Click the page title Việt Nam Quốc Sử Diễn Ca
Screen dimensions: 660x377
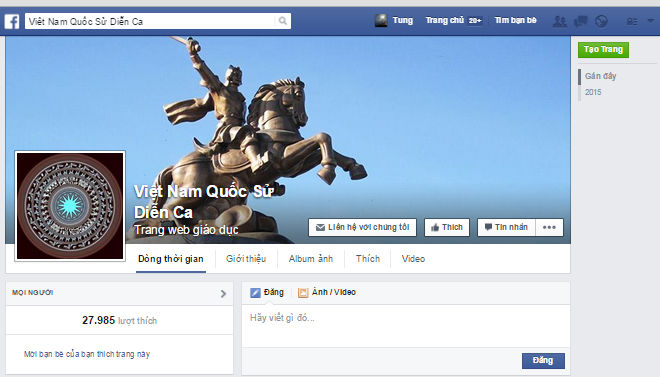pos(204,202)
